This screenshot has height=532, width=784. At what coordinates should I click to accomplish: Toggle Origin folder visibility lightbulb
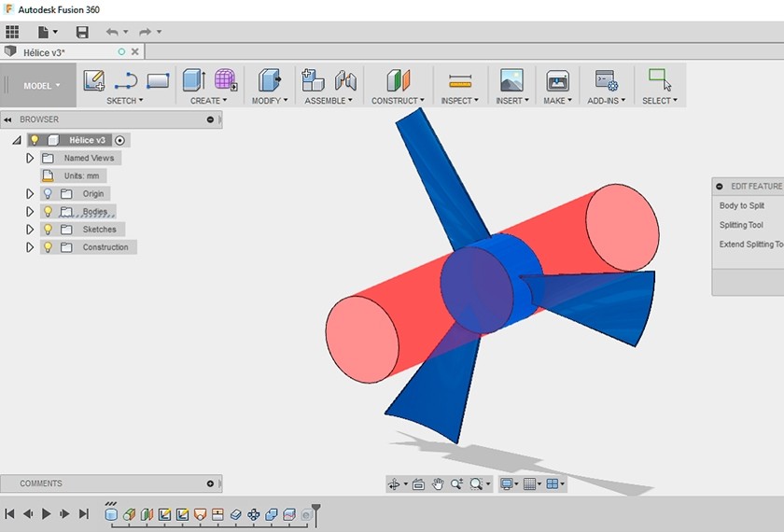click(48, 194)
